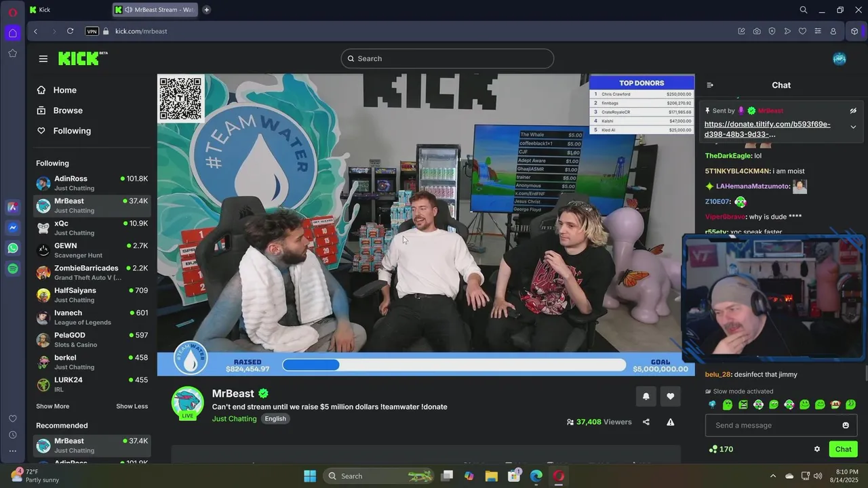The width and height of the screenshot is (868, 488).
Task: Expand the pinned tiltify donation message
Action: [x=853, y=127]
